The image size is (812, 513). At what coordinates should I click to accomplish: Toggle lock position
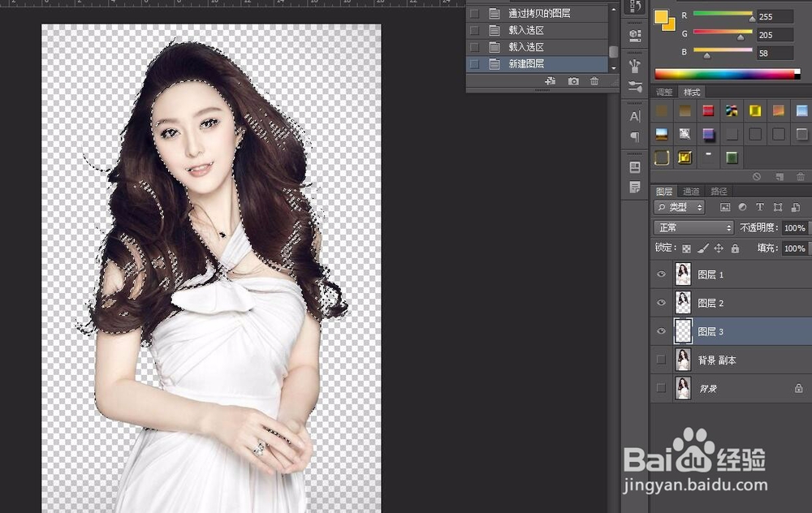coord(719,248)
